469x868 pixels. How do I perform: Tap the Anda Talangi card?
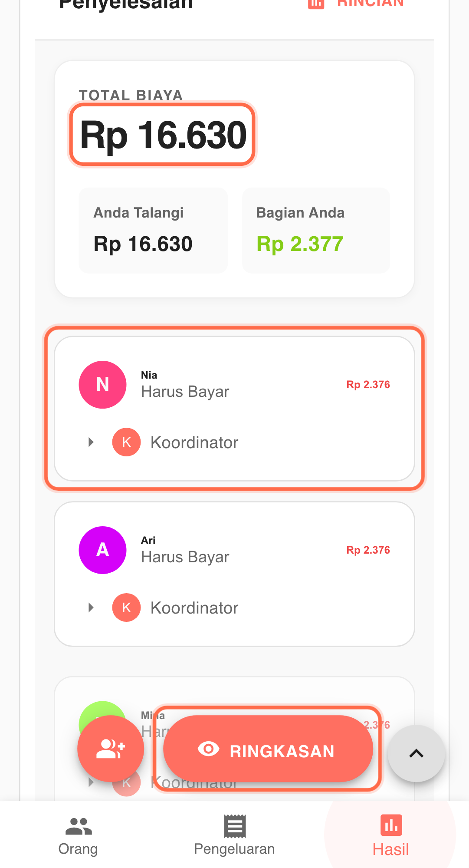[x=153, y=231]
